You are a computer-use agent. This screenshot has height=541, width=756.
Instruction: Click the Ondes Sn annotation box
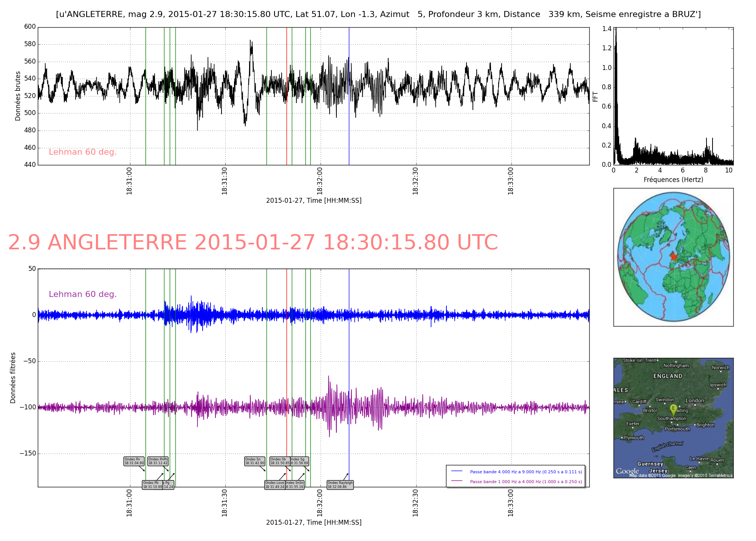tap(255, 461)
